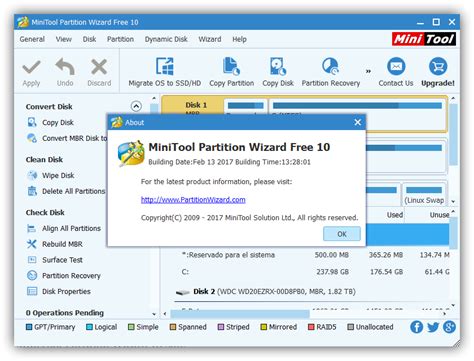Open the Disk menu
474x361 pixels.
pyautogui.click(x=89, y=39)
